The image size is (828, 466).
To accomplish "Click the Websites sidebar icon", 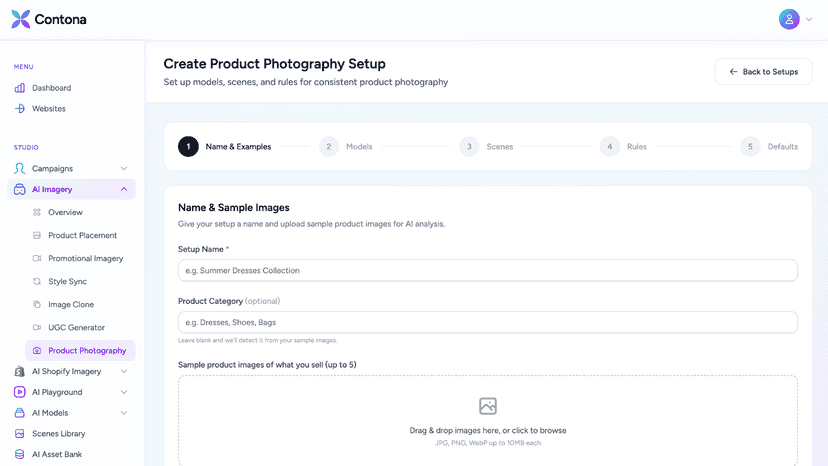I will [x=20, y=108].
